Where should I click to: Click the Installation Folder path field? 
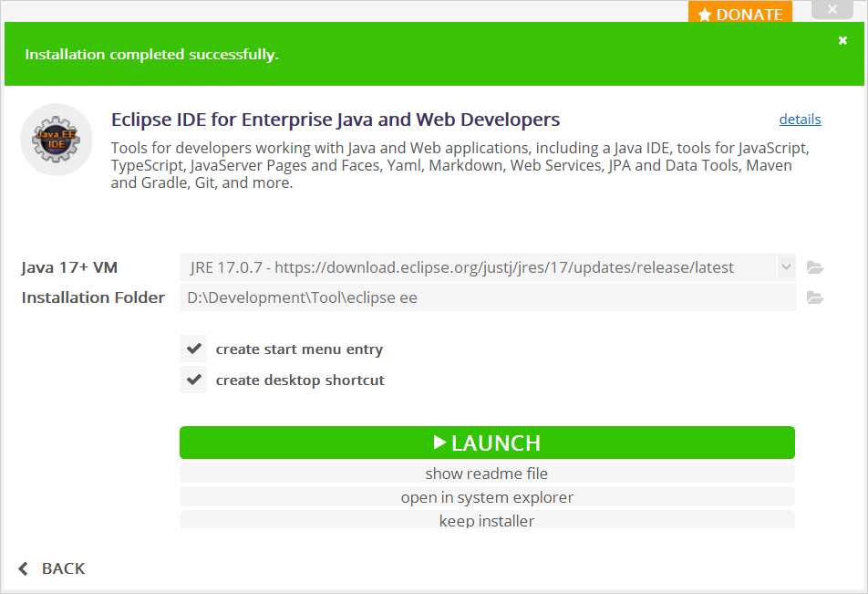pyautogui.click(x=487, y=297)
